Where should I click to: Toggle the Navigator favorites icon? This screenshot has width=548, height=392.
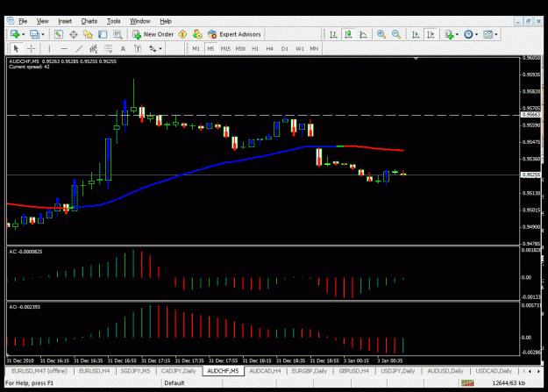88,34
